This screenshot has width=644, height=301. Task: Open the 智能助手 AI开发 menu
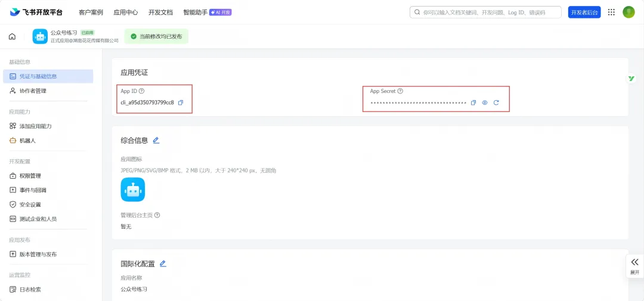pos(208,13)
